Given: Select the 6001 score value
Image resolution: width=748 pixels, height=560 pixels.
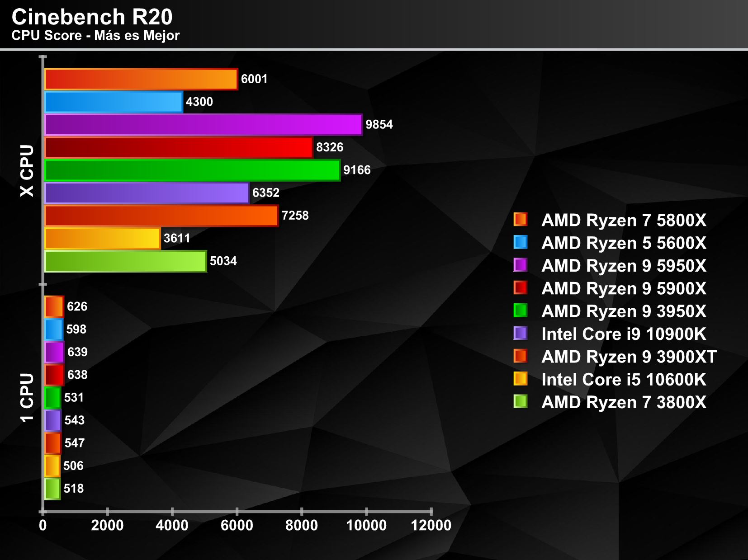Looking at the screenshot, I should [254, 79].
